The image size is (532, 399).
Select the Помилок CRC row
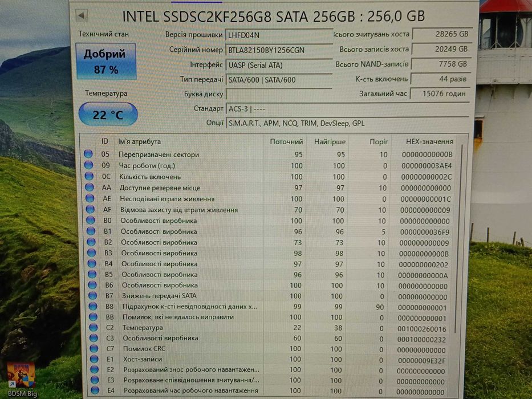[x=270, y=349]
